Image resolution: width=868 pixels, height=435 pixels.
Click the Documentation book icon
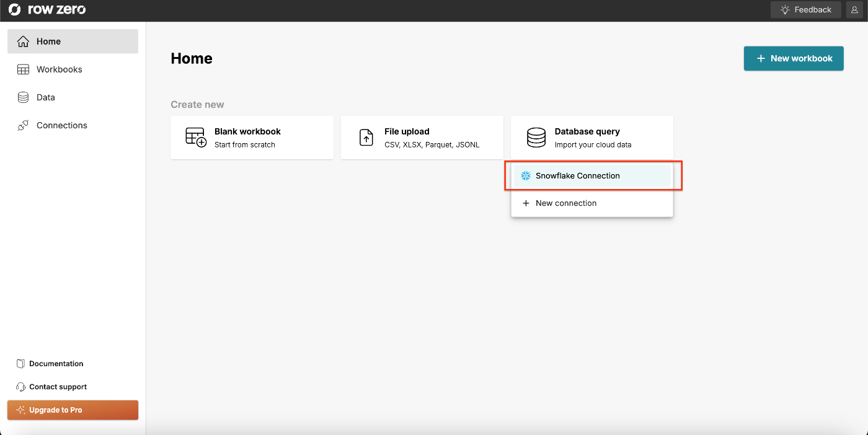[x=20, y=364]
